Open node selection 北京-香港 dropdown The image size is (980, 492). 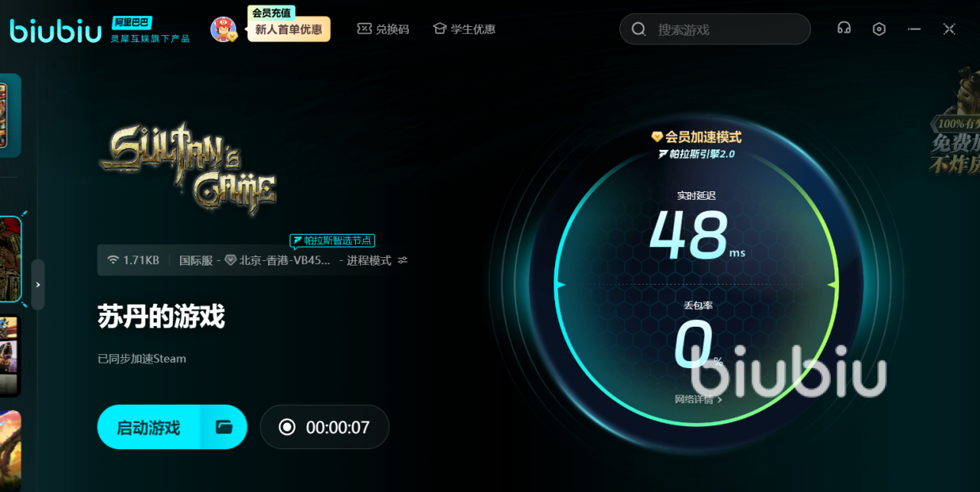pyautogui.click(x=285, y=260)
